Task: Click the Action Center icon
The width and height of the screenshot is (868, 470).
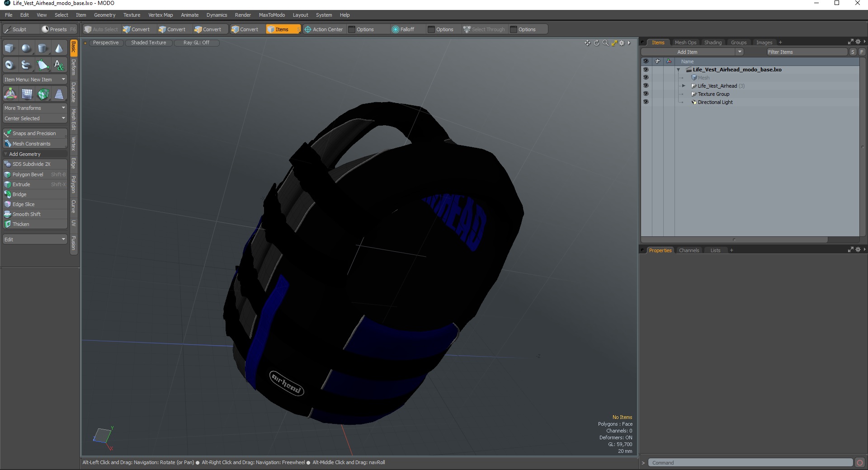Action: pos(308,29)
